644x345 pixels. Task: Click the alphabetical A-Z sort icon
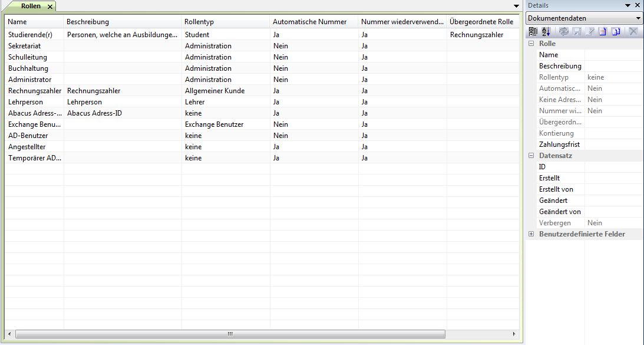click(546, 31)
